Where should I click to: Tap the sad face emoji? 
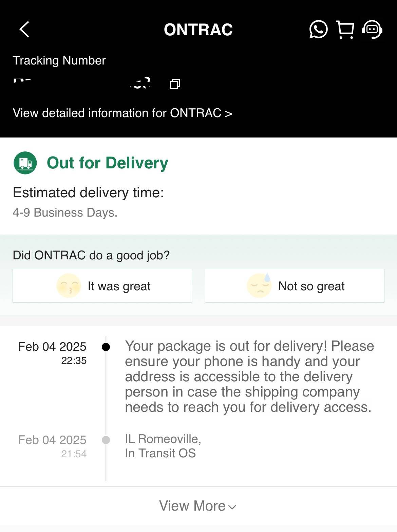point(259,286)
